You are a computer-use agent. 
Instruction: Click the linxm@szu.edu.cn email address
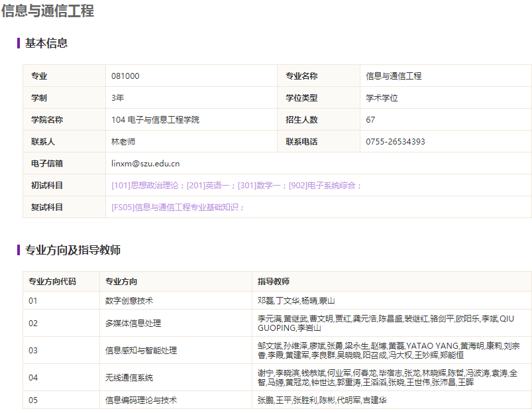(x=146, y=164)
